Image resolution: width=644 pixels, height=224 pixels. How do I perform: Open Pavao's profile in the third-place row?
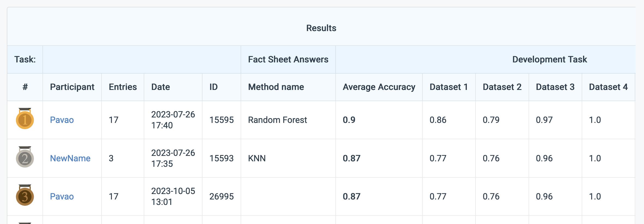pyautogui.click(x=62, y=196)
